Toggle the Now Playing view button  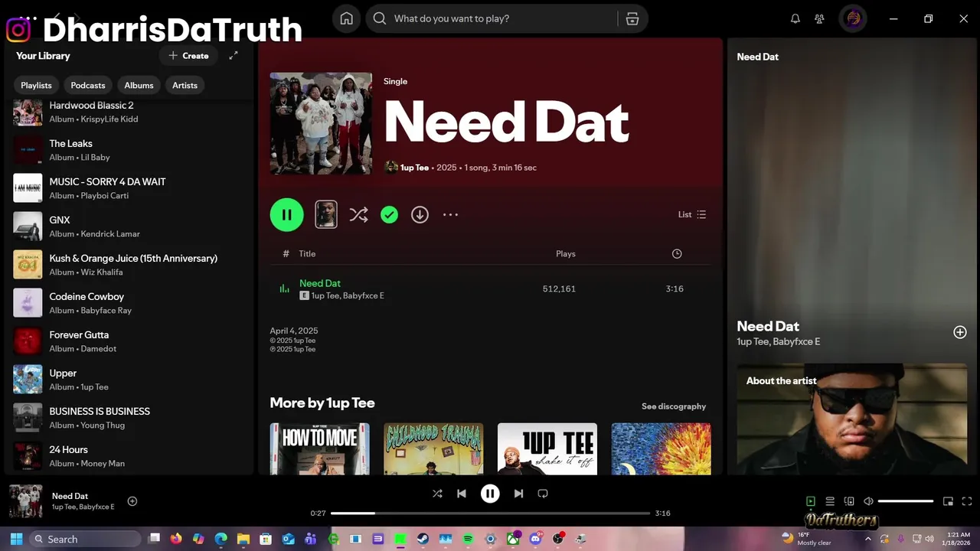[811, 501]
